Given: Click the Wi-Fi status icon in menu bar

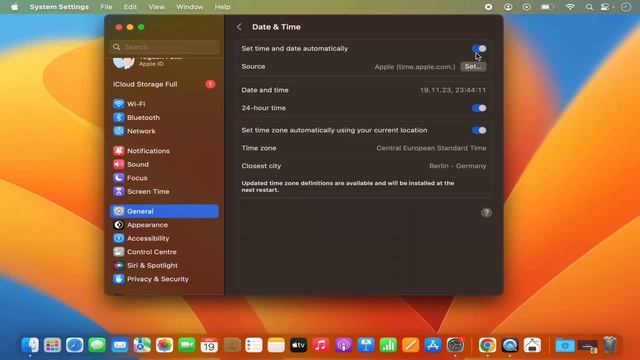Looking at the screenshot, I should click(570, 7).
